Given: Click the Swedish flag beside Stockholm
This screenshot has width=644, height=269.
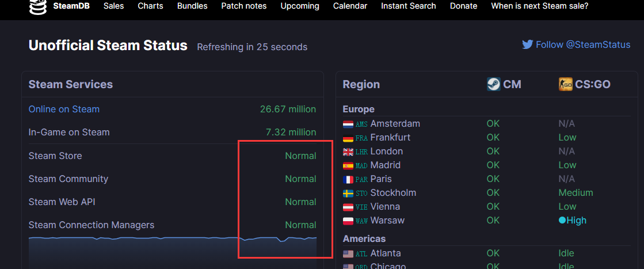Looking at the screenshot, I should point(348,193).
